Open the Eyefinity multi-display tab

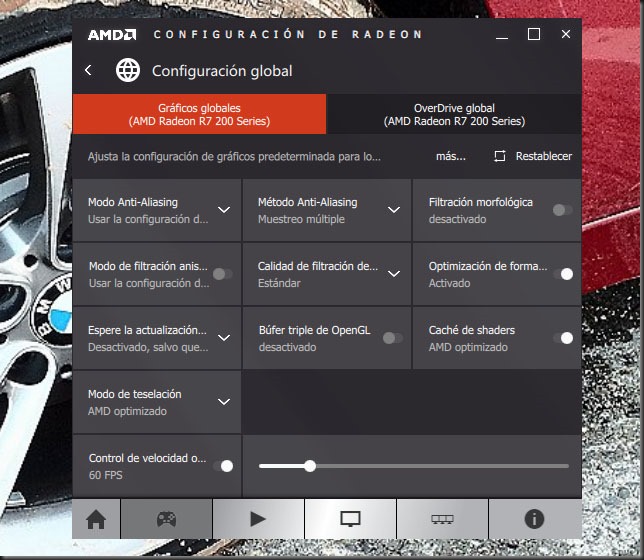point(442,519)
